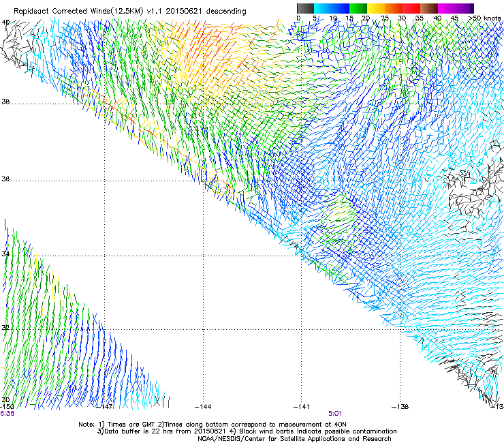Viewport: 504px width, 443px height.
Task: Click '0' label under the color scale
Action: pos(298,18)
